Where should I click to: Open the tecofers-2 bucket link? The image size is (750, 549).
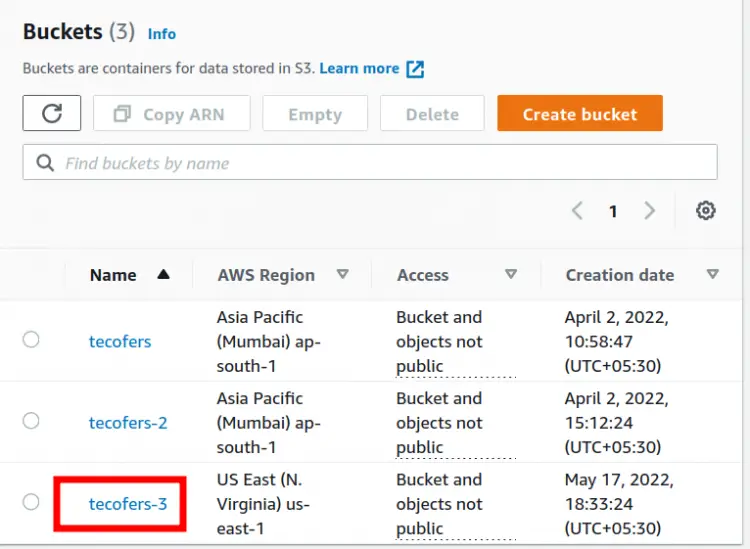[128, 422]
